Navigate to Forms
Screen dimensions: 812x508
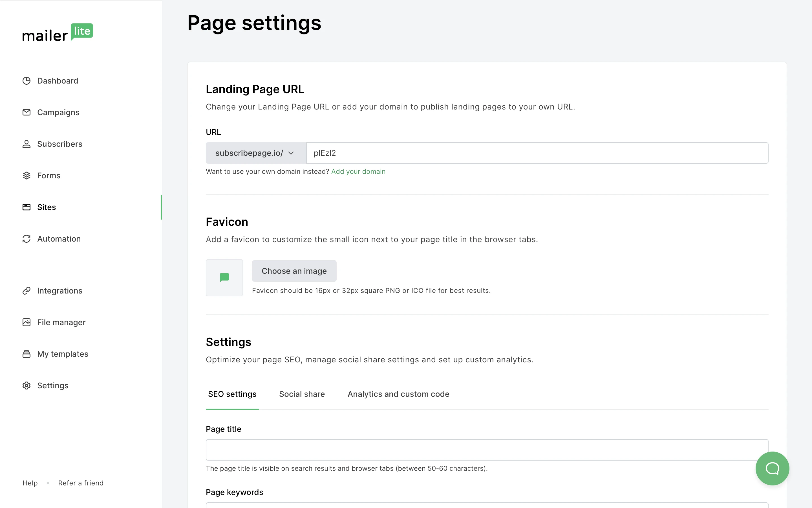tap(49, 175)
